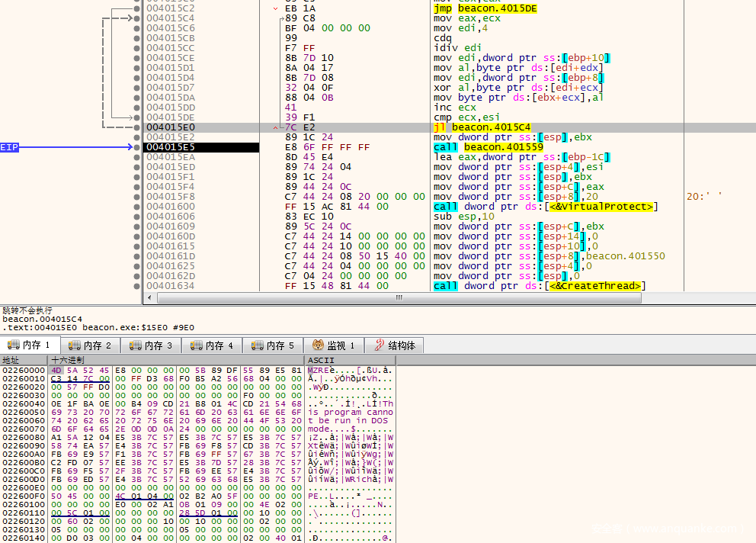The width and height of the screenshot is (756, 543).
Task: Click the red jump-up arrow at 004015E0
Action: coord(277,127)
